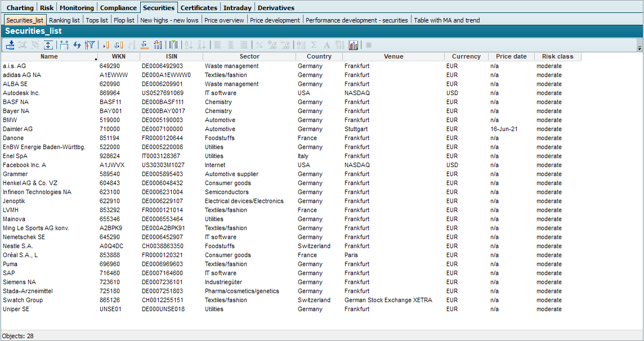Expand the toolbar overflow arrow at right
The image size is (644, 341).
click(x=639, y=49)
